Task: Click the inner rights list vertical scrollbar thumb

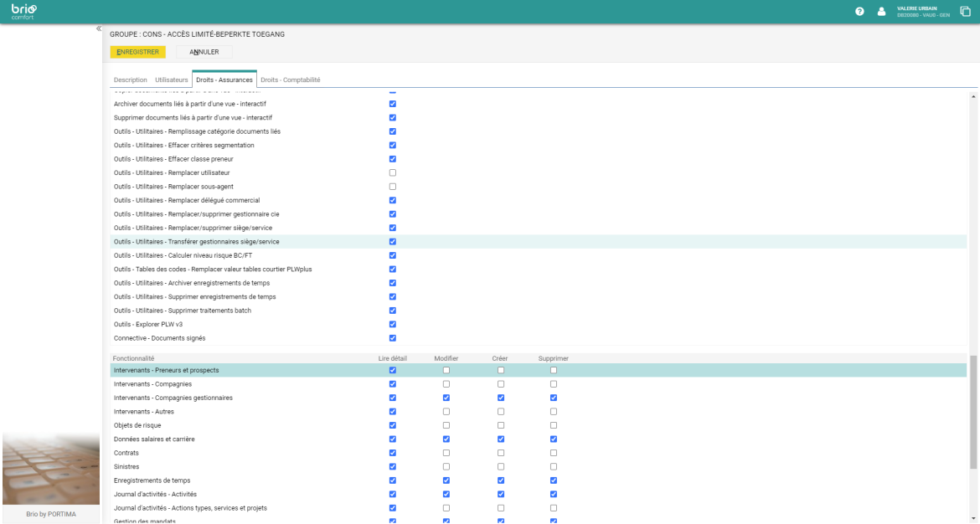Action: (x=973, y=412)
